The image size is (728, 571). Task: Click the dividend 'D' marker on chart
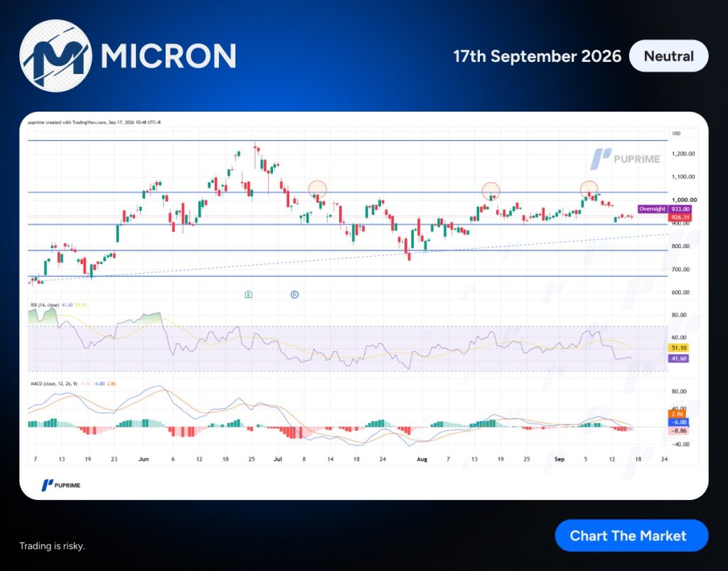[294, 294]
